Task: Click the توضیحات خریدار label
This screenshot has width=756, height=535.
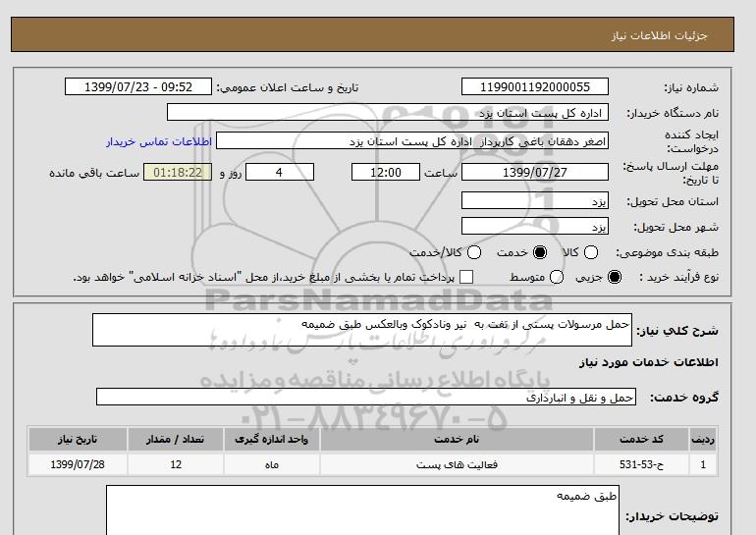Action: [x=672, y=516]
